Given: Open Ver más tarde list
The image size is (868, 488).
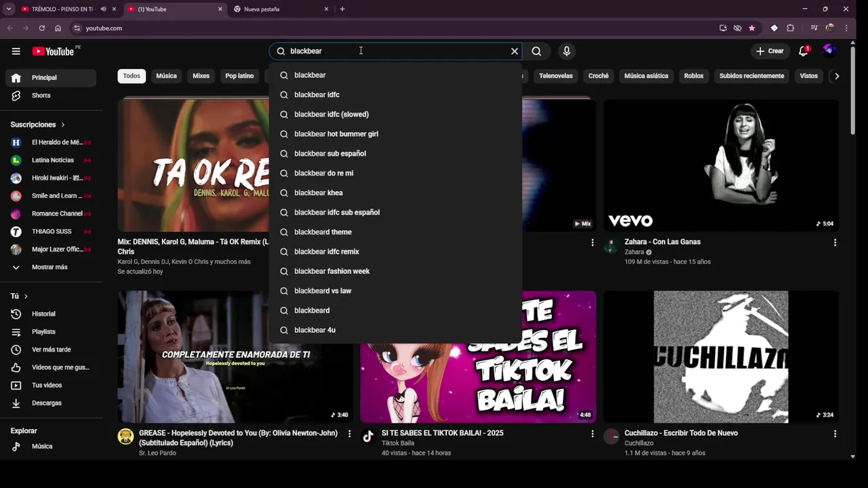Looking at the screenshot, I should click(x=51, y=350).
